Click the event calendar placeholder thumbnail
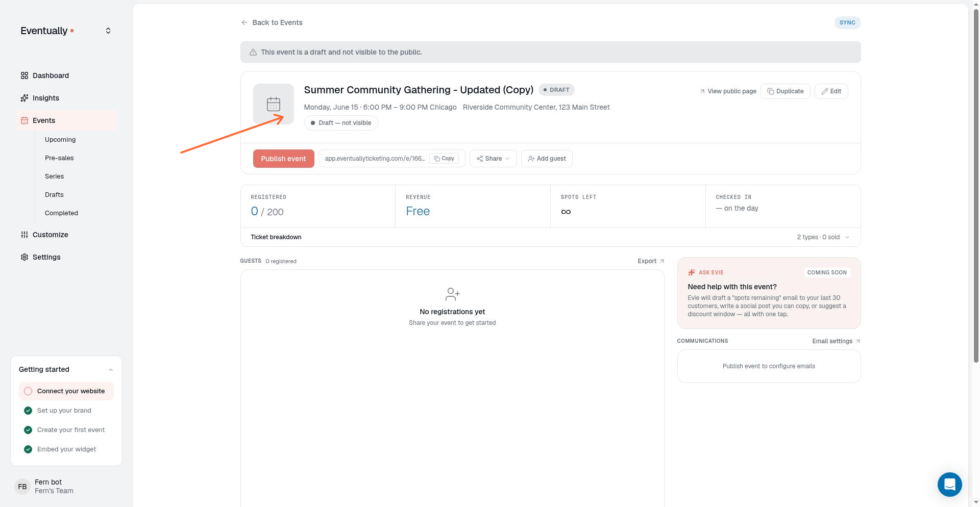 coord(274,104)
